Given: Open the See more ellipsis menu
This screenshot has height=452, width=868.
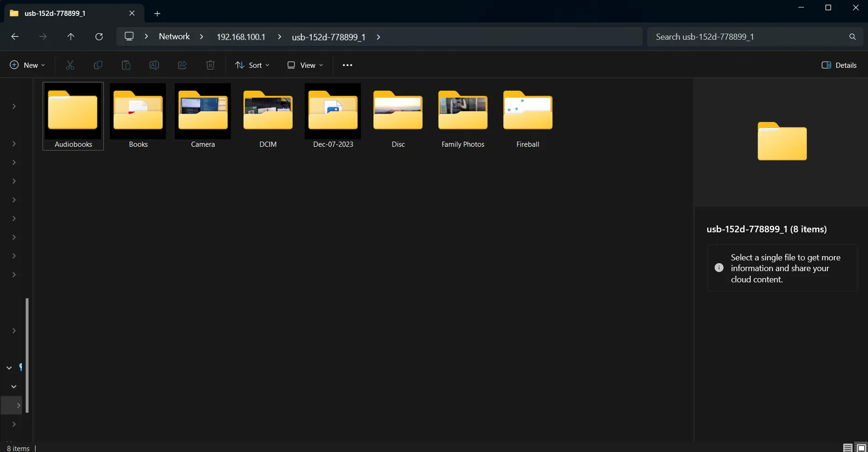Looking at the screenshot, I should pos(347,65).
